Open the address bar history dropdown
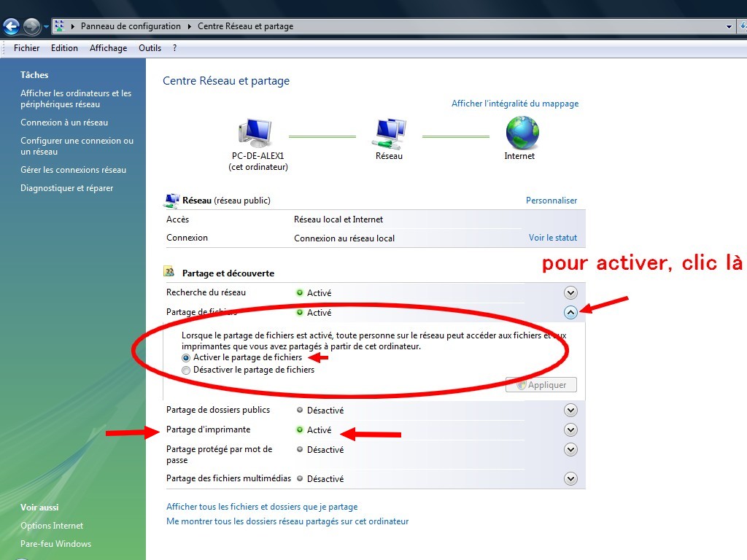Screen dimensions: 747x560 [729, 27]
